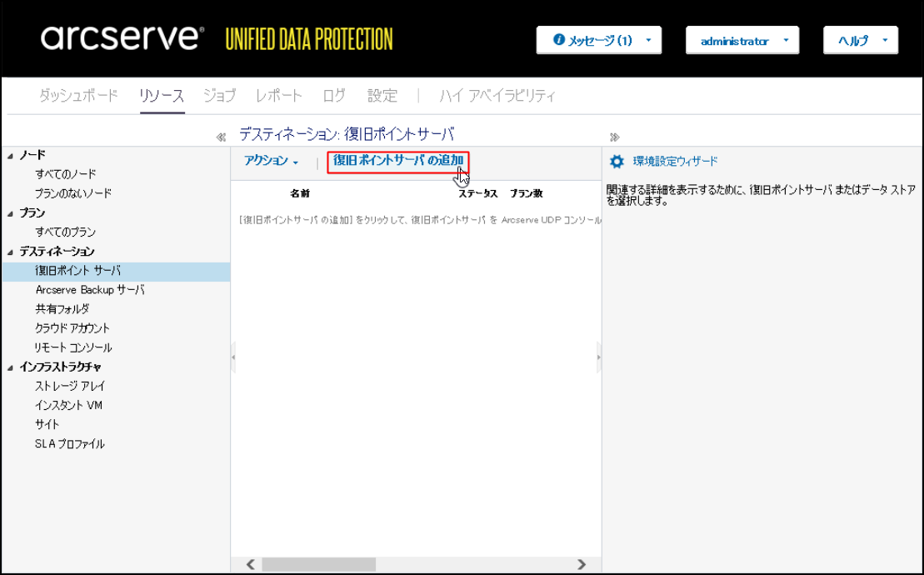The width and height of the screenshot is (924, 575).
Task: Collapse the インフラストラクチャ tree section
Action: (x=10, y=367)
